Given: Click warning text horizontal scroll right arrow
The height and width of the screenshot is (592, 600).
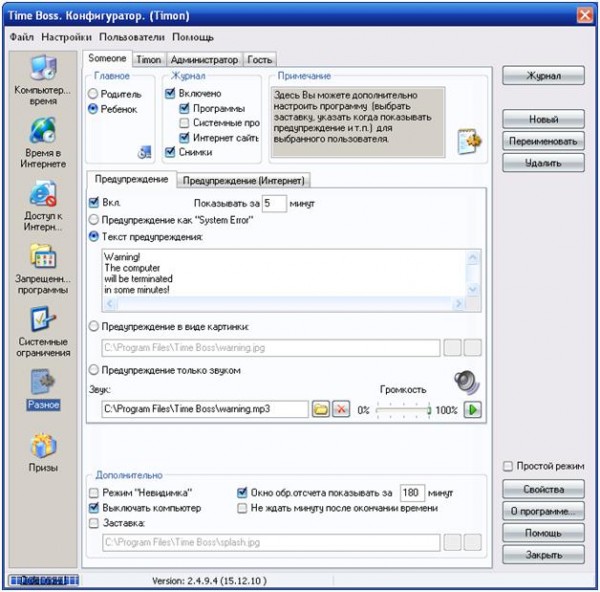Looking at the screenshot, I should [x=458, y=304].
